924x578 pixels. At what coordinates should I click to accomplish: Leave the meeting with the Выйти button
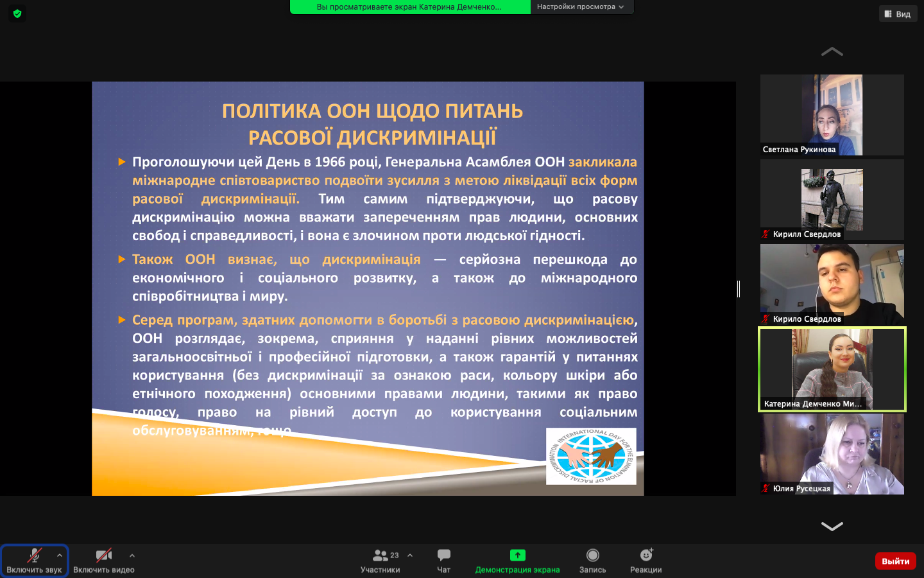click(895, 561)
